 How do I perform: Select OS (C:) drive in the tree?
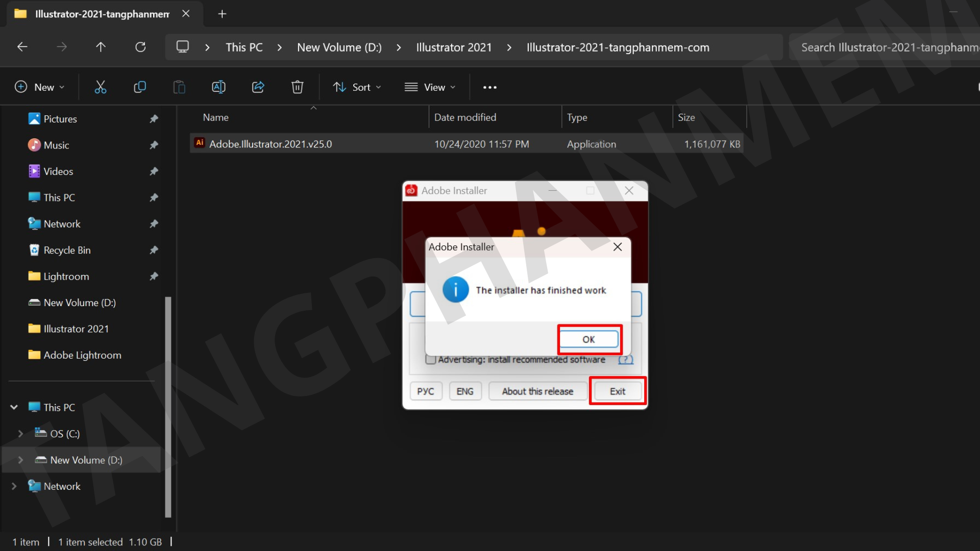click(x=65, y=434)
